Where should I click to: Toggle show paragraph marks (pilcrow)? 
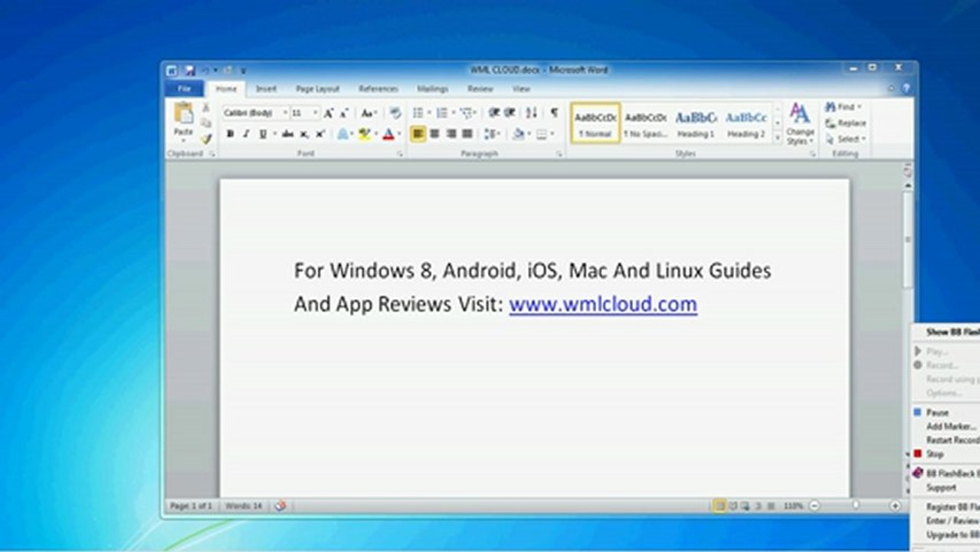pyautogui.click(x=554, y=113)
